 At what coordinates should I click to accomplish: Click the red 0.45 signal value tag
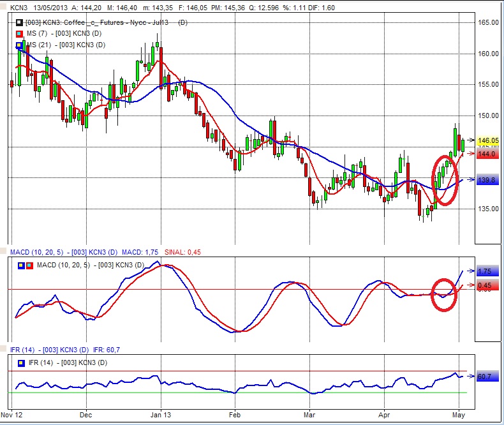[x=487, y=285]
